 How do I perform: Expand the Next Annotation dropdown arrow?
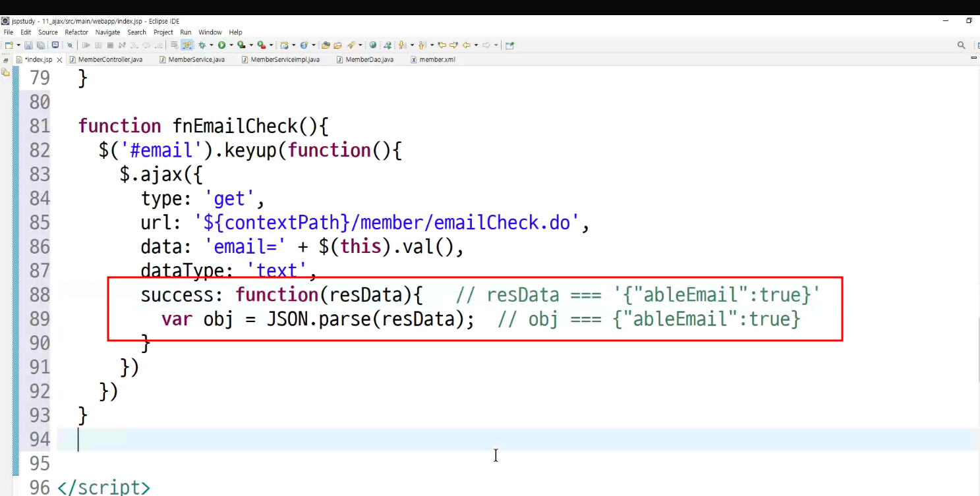[411, 45]
